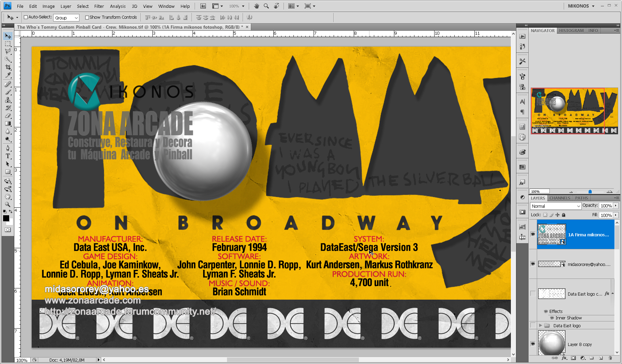
Task: Click the foreground color swatch
Action: (6, 218)
